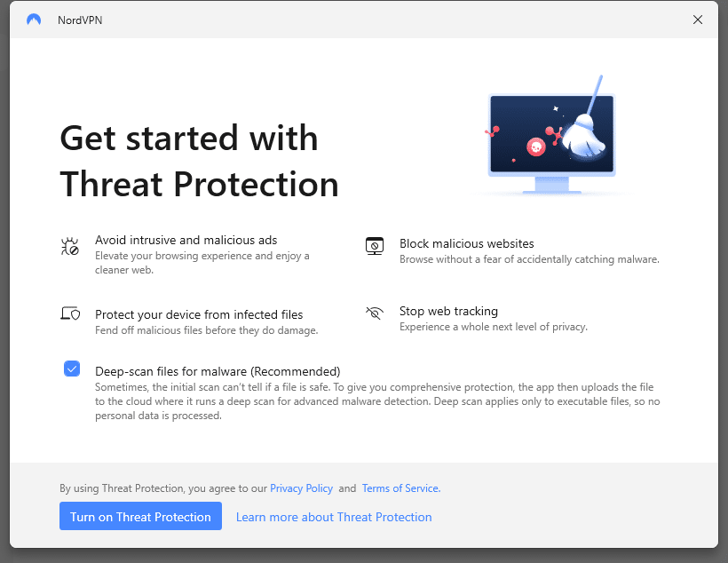Open the Terms of Service link

tap(401, 488)
